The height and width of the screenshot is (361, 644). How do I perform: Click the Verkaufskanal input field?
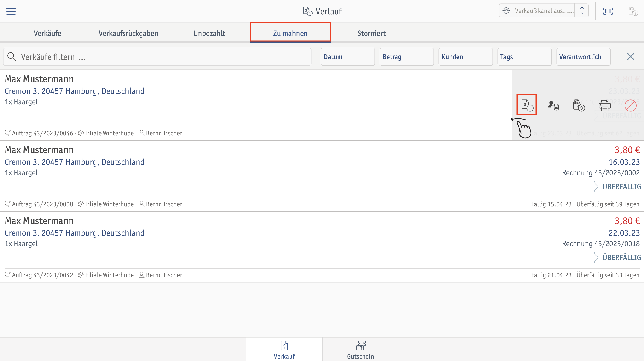[x=544, y=11]
